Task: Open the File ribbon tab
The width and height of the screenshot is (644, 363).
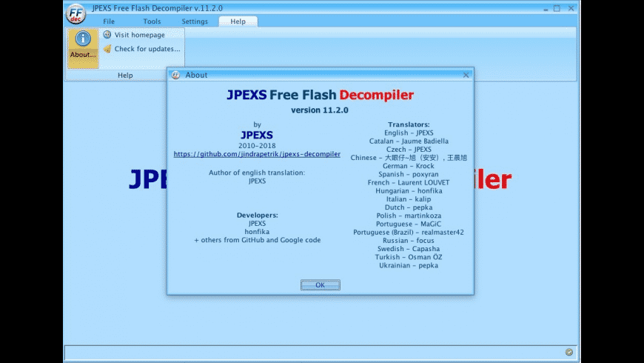Action: tap(109, 21)
